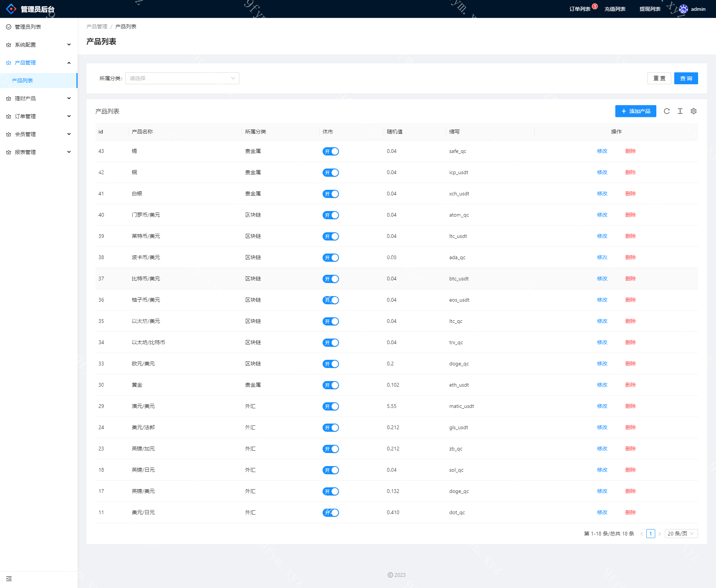
Task: Expand the 系统配置 menu chevron
Action: pyautogui.click(x=69, y=45)
